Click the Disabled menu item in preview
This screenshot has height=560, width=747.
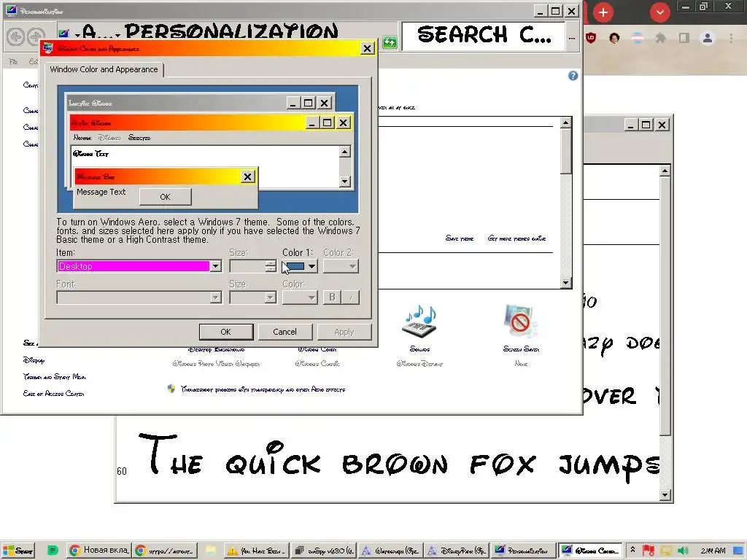[x=109, y=138]
